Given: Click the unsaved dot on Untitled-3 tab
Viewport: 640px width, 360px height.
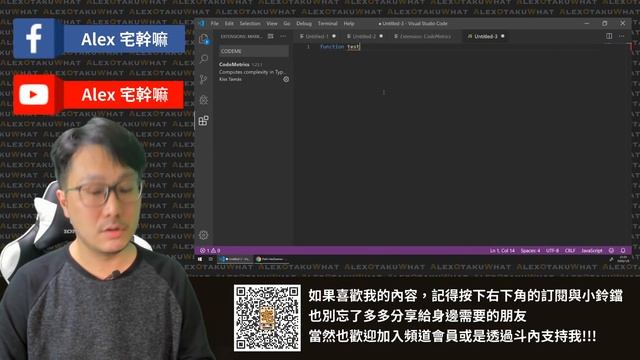Looking at the screenshot, I should [x=503, y=36].
